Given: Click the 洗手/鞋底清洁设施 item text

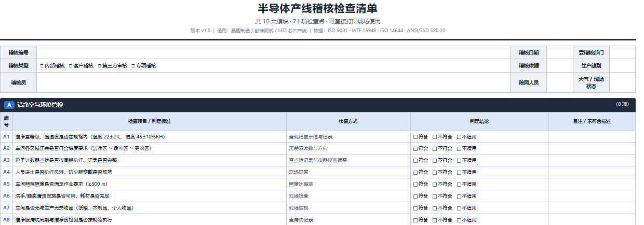Looking at the screenshot, I should coord(62,196).
